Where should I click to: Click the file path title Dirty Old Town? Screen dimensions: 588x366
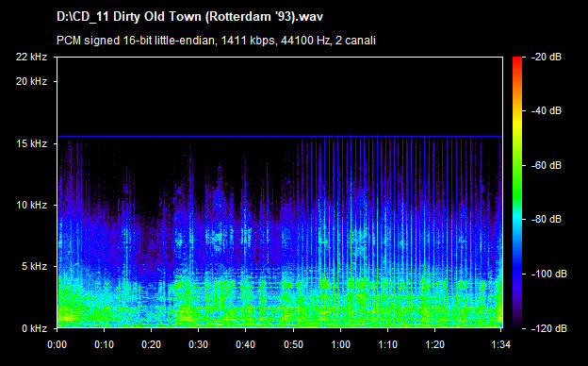[x=189, y=17]
